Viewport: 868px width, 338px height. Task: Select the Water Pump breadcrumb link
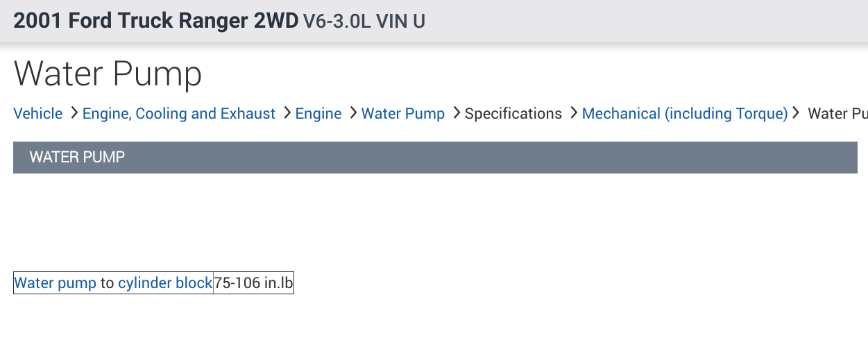coord(402,114)
